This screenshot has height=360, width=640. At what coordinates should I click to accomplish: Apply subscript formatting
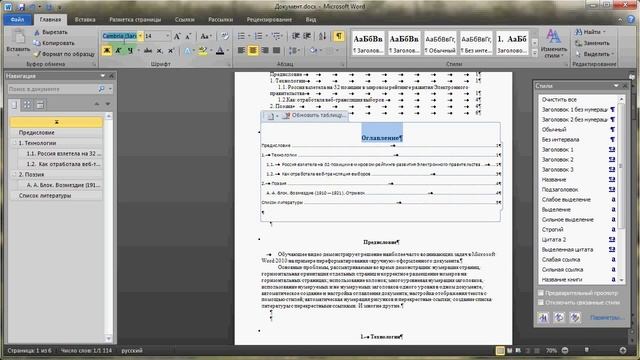pyautogui.click(x=160, y=51)
